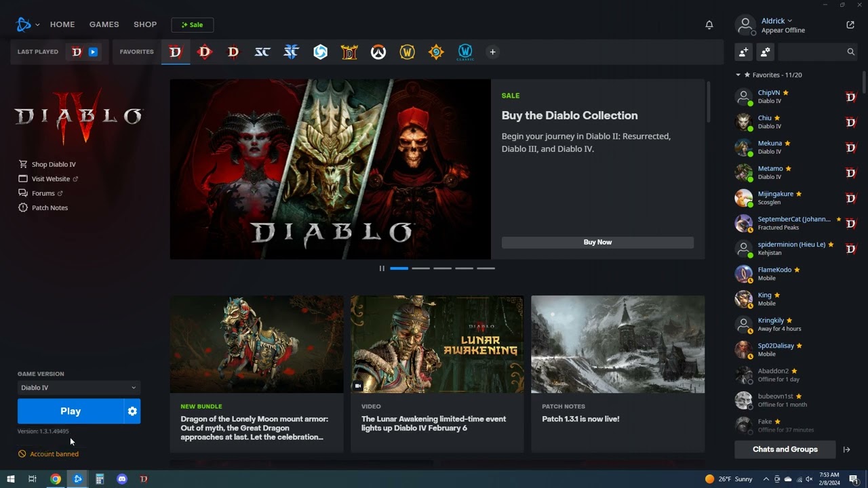This screenshot has height=488, width=868.
Task: Click the green Sale button
Action: (x=193, y=25)
